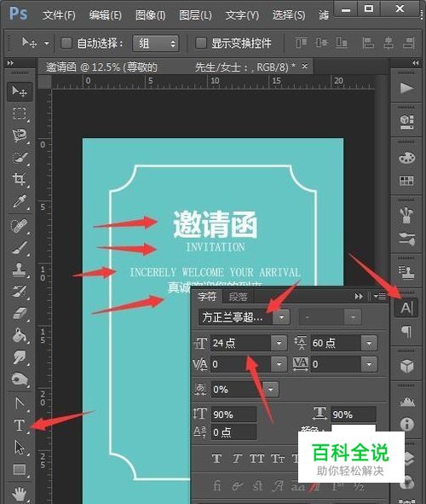Open the 3D panel cube icon
This screenshot has width=426, height=504.
pyautogui.click(x=406, y=366)
